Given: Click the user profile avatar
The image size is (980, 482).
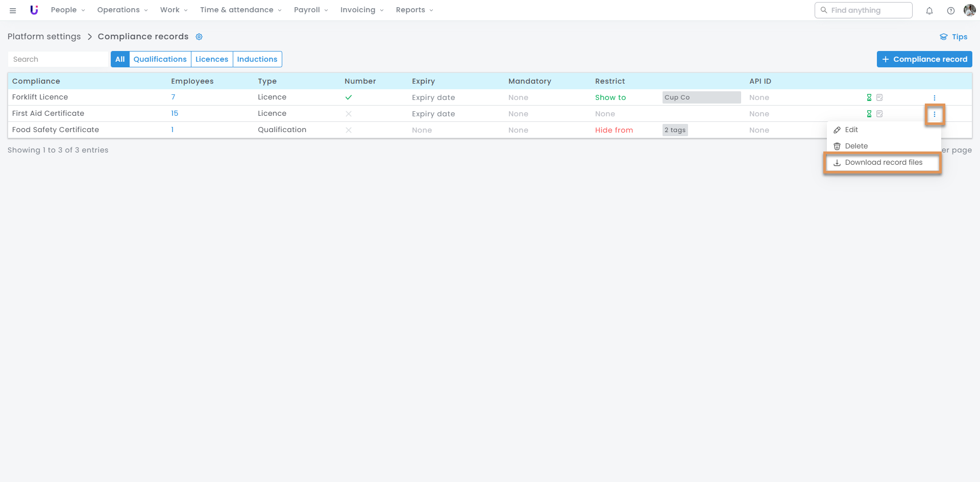Looking at the screenshot, I should (969, 10).
